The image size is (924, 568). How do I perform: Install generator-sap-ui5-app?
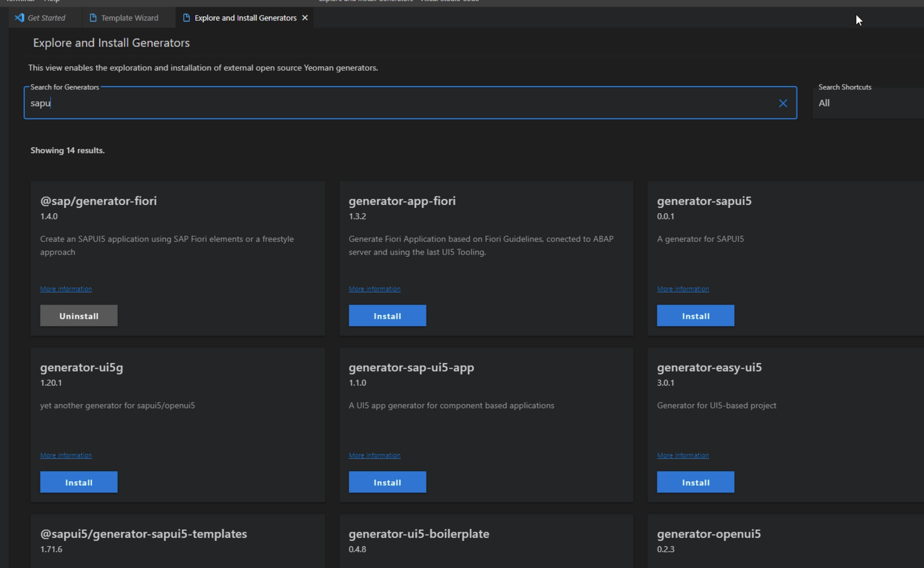pyautogui.click(x=387, y=482)
